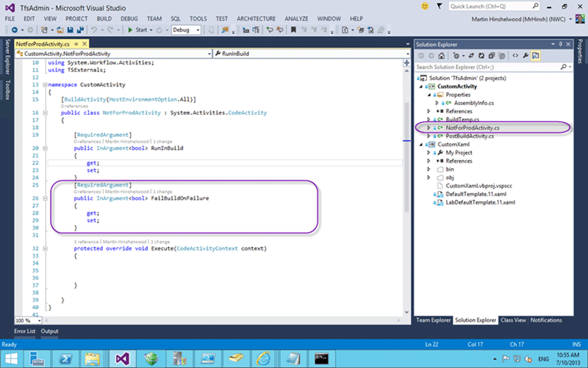
Task: Open the Output tab
Action: tap(49, 331)
